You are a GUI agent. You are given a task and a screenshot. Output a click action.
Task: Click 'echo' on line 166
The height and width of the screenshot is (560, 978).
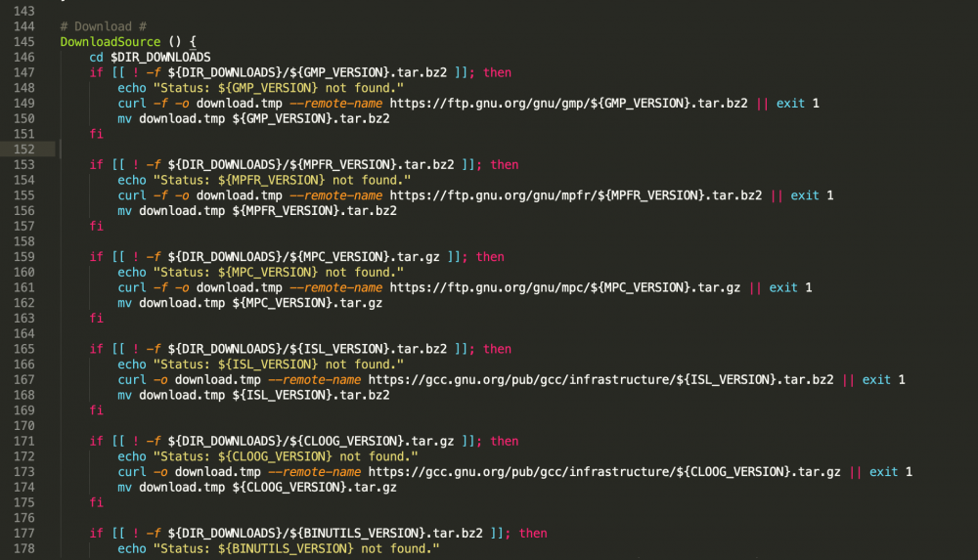click(x=132, y=365)
